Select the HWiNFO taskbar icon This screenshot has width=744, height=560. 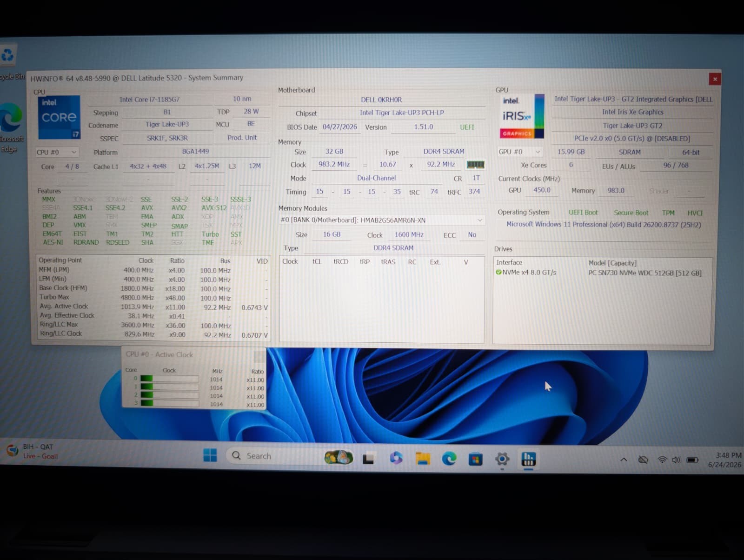click(x=529, y=459)
